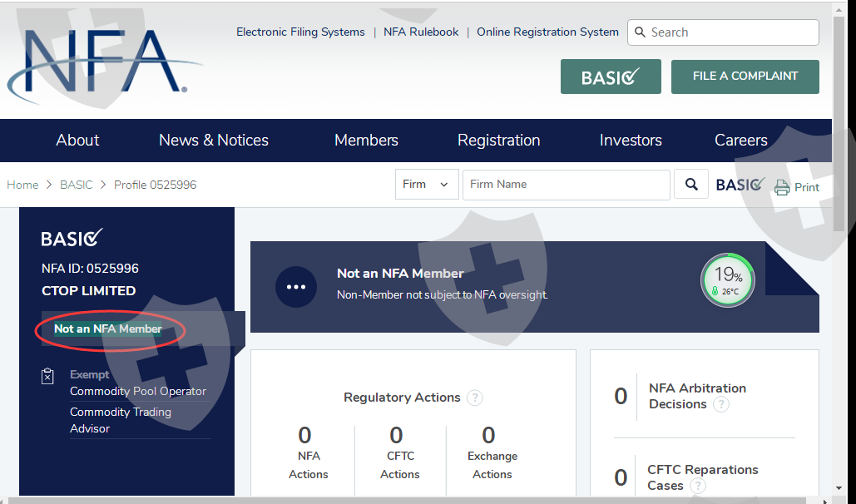Click the vertical scrollbar down arrow
Image resolution: width=856 pixels, height=504 pixels.
839,488
